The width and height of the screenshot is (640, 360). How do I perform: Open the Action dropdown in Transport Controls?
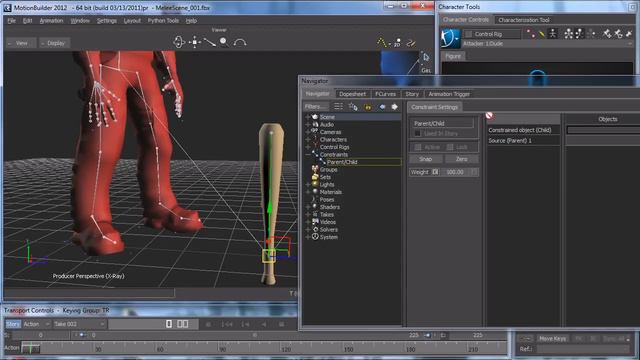[36, 324]
